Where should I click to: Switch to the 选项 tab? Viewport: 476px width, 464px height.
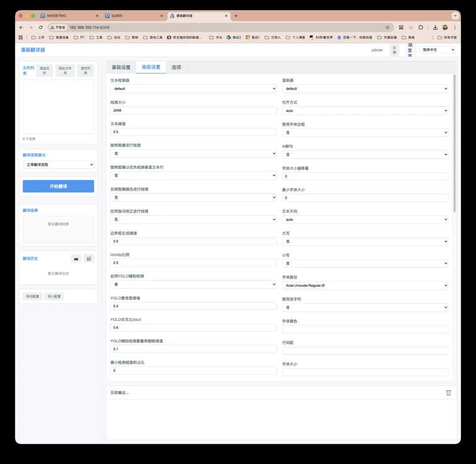pos(176,67)
